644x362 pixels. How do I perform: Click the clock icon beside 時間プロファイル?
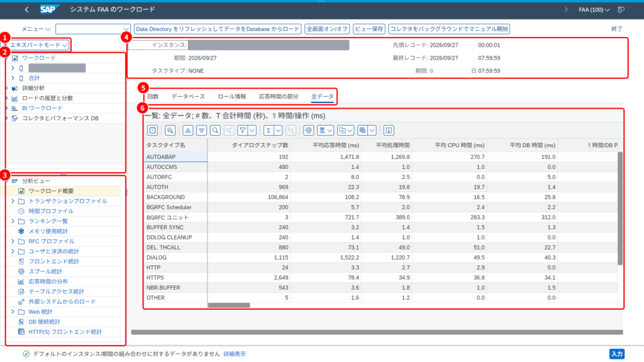pyautogui.click(x=21, y=211)
